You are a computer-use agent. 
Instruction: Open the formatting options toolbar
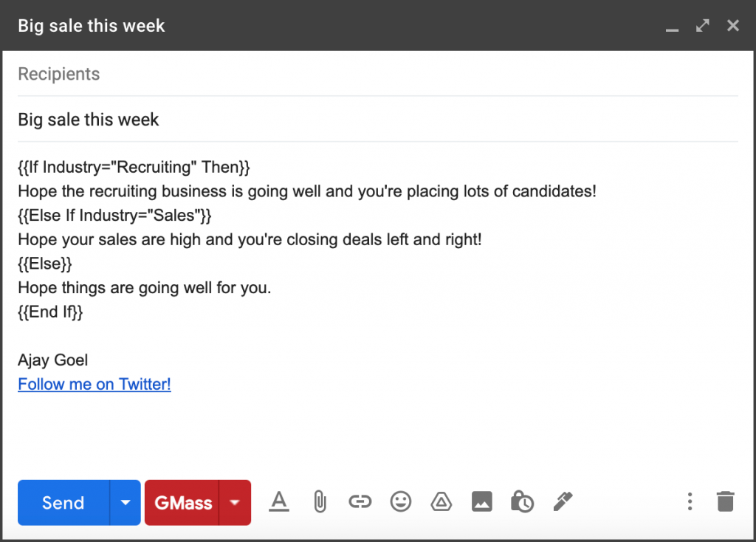(279, 501)
